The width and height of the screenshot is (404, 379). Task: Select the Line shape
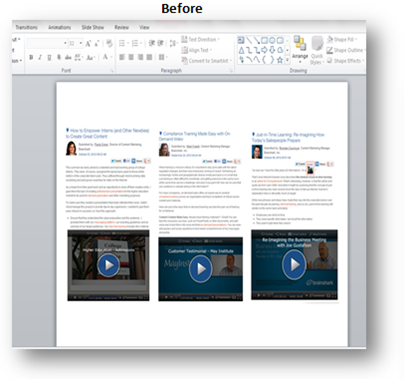click(249, 40)
